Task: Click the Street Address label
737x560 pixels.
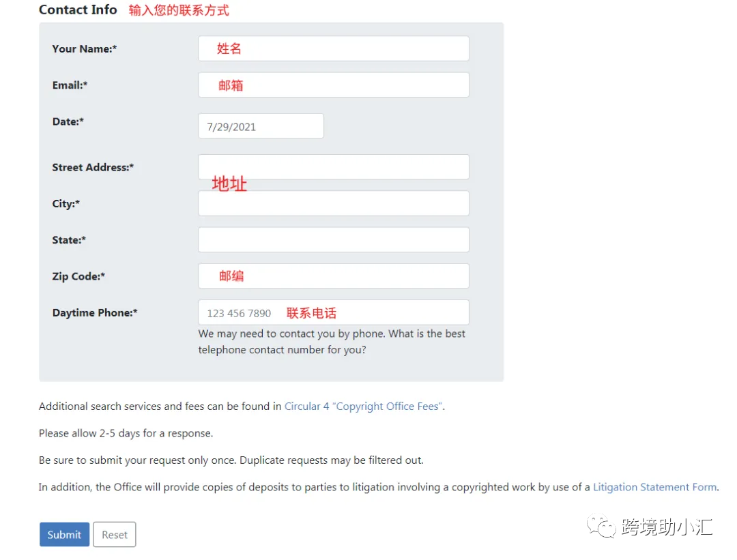Action: [x=93, y=167]
